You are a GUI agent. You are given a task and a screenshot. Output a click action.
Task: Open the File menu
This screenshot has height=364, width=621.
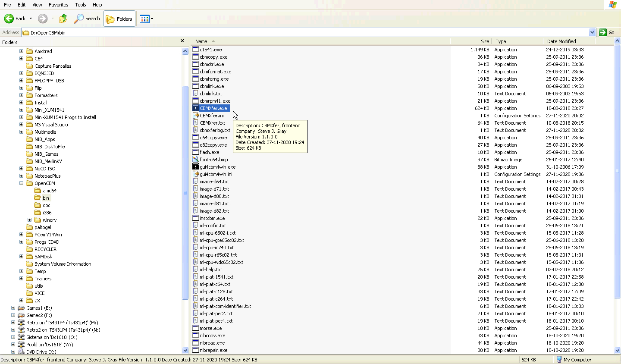click(7, 5)
